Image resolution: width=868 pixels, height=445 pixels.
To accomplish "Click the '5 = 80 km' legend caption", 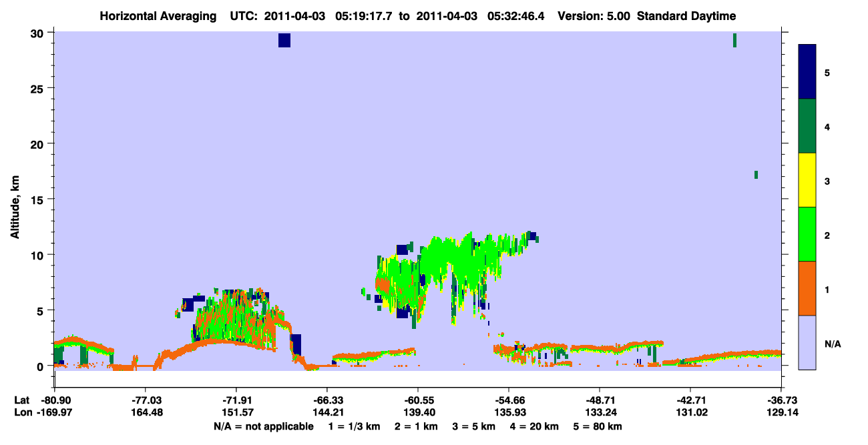I will 598,426.
